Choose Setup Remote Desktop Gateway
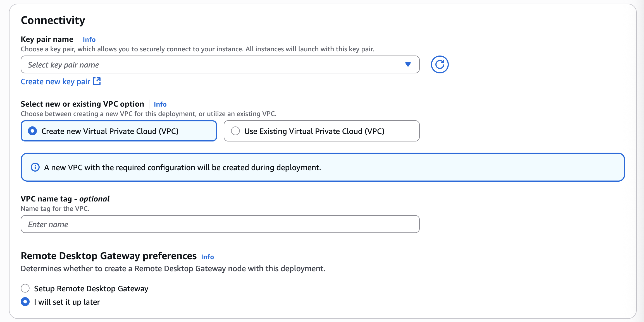Viewport: 644px width, 322px height. click(x=25, y=289)
